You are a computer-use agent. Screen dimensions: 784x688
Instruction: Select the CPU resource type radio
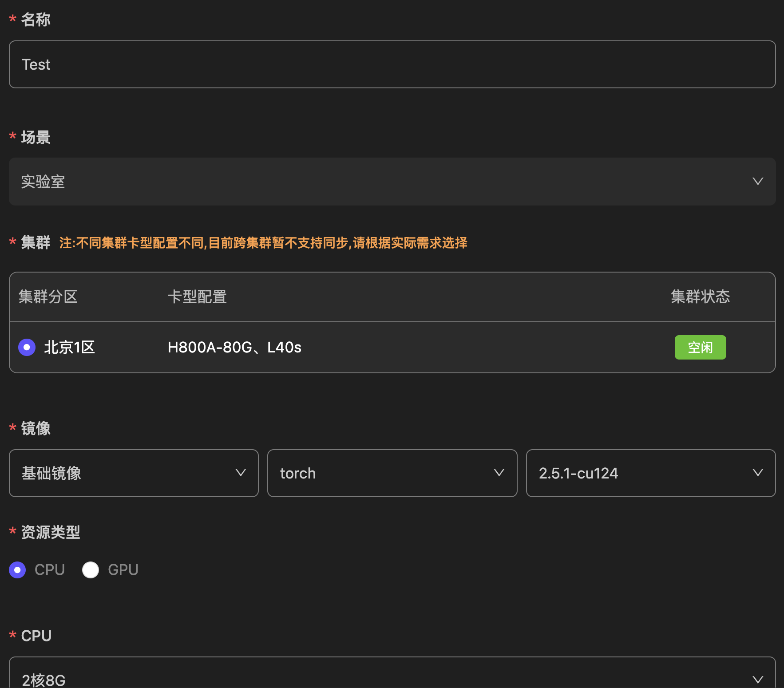[17, 569]
